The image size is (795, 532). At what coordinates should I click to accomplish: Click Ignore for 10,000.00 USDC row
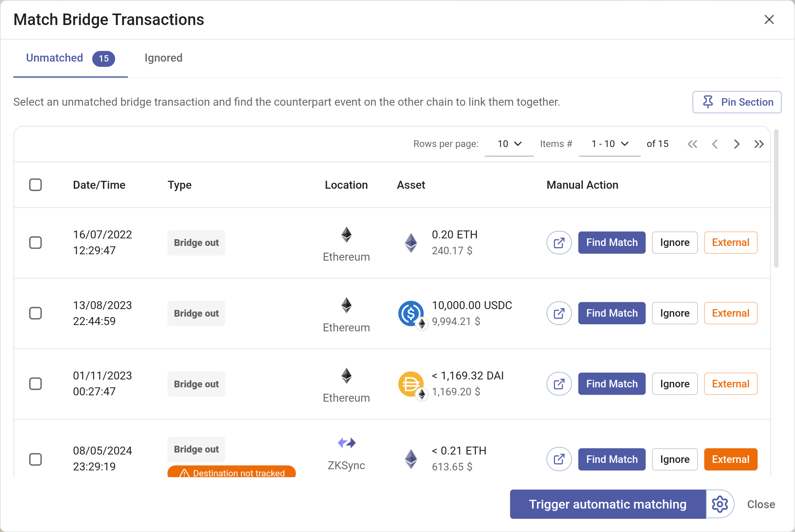point(675,313)
